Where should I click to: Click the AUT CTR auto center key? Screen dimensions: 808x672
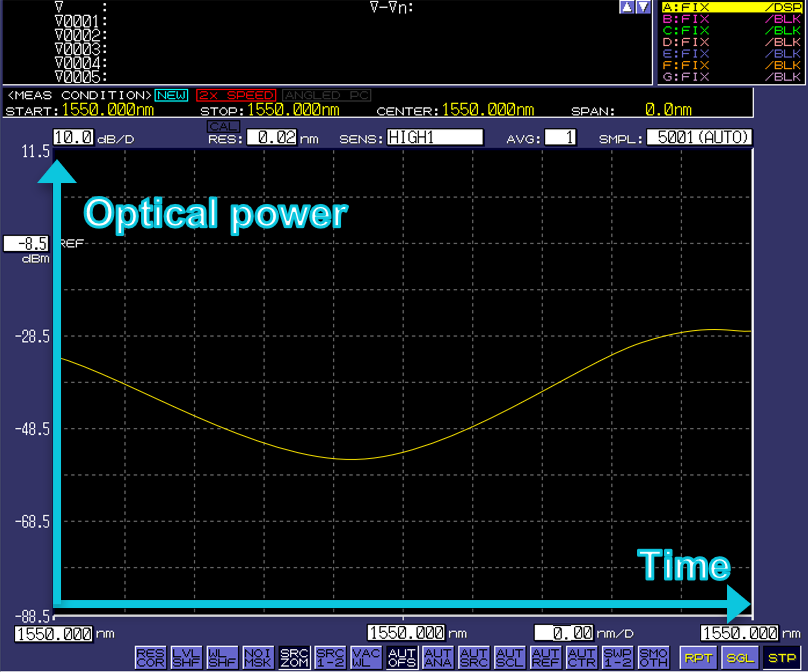(582, 657)
